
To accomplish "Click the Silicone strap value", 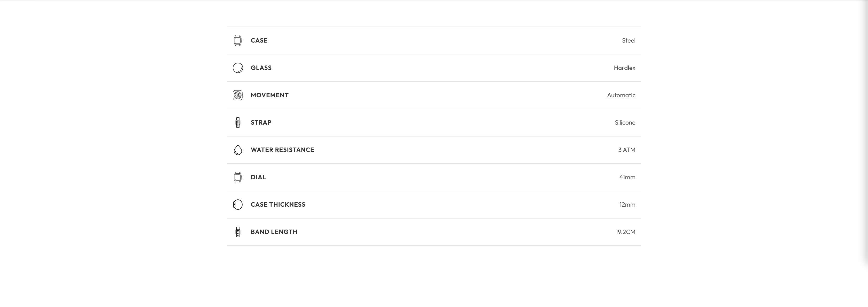I will click(625, 123).
